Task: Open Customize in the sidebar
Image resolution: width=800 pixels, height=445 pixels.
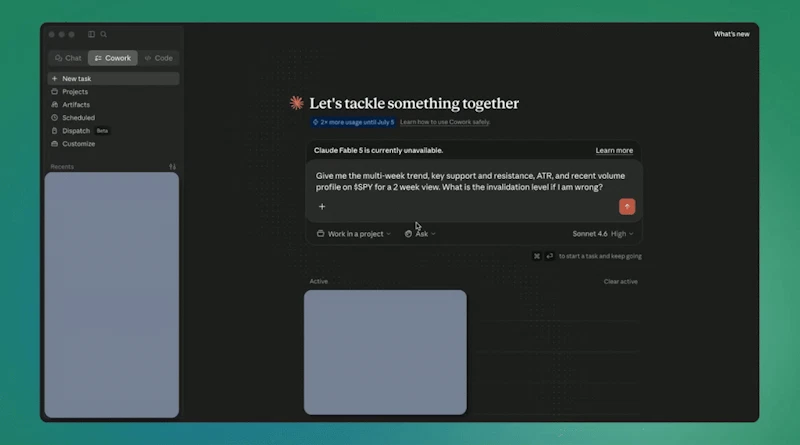Action: (113, 144)
